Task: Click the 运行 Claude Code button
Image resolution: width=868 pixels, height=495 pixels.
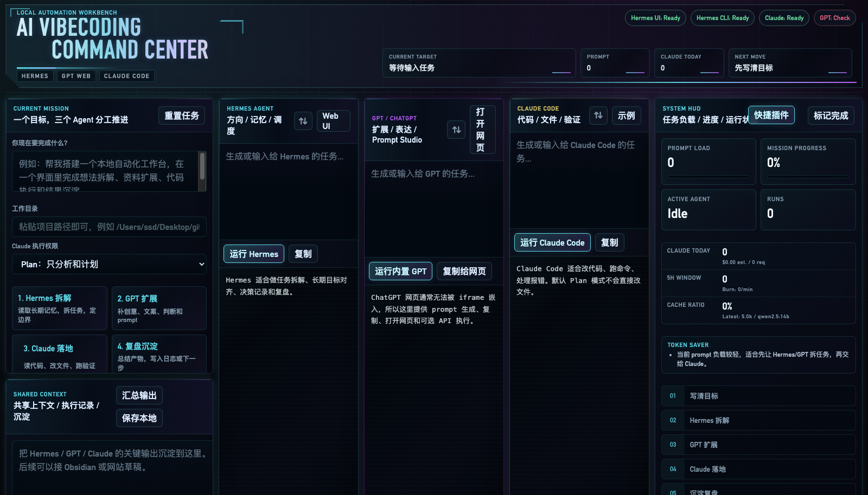Action: 552,242
